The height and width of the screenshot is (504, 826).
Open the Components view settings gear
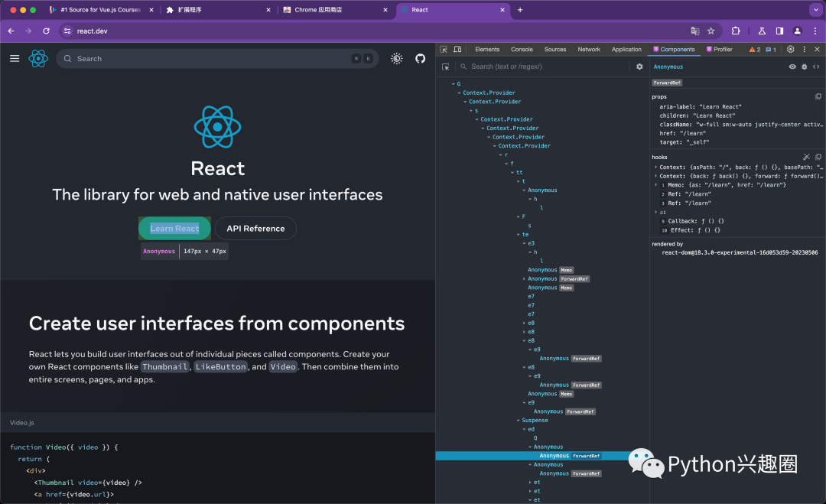639,67
